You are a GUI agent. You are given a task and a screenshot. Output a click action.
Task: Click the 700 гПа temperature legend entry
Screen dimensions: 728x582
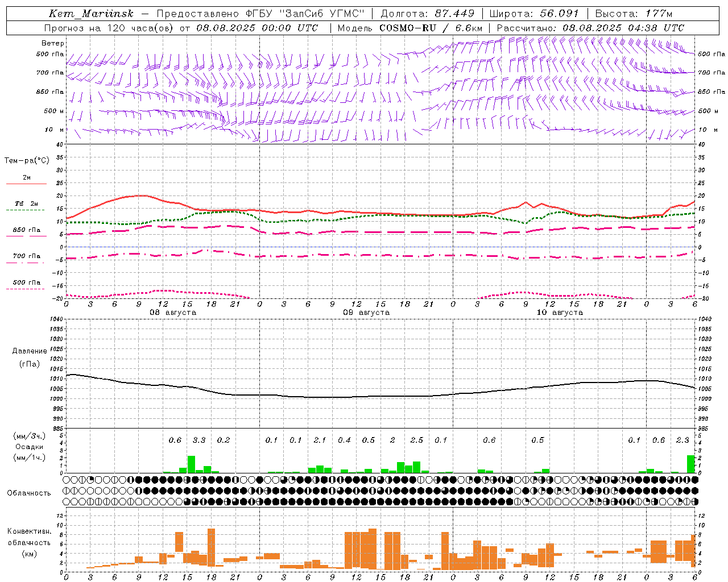[26, 258]
